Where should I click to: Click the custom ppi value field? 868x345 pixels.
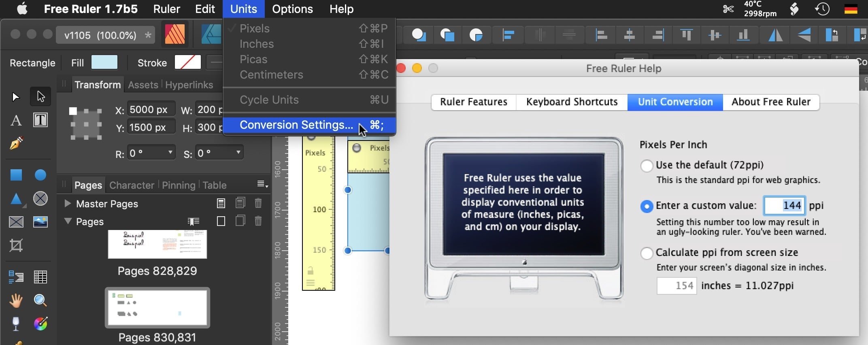(x=784, y=206)
